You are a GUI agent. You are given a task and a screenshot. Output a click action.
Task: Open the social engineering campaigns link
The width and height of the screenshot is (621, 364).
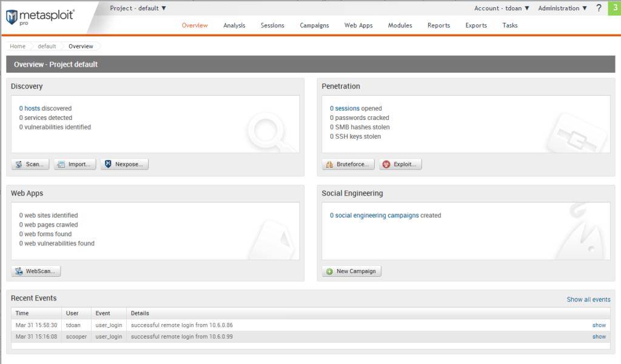(374, 216)
